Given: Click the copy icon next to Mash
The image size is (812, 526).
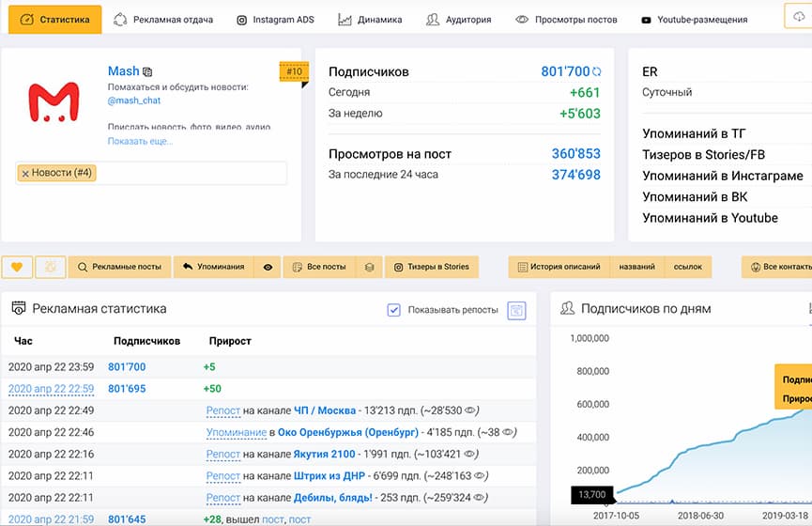Looking at the screenshot, I should point(148,72).
